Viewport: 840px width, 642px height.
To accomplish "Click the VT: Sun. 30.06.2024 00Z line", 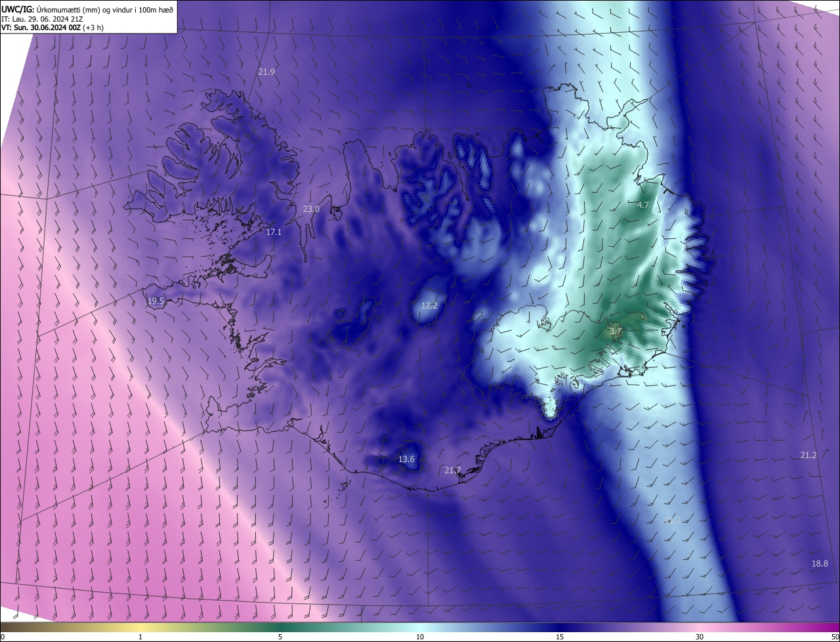I will [52, 28].
